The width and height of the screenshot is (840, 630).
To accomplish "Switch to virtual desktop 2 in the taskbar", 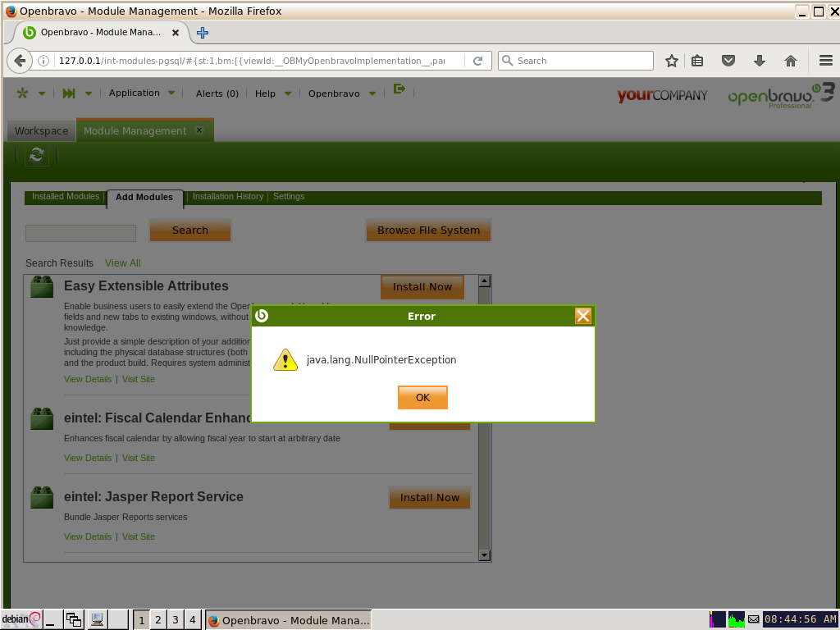I will coord(158,620).
